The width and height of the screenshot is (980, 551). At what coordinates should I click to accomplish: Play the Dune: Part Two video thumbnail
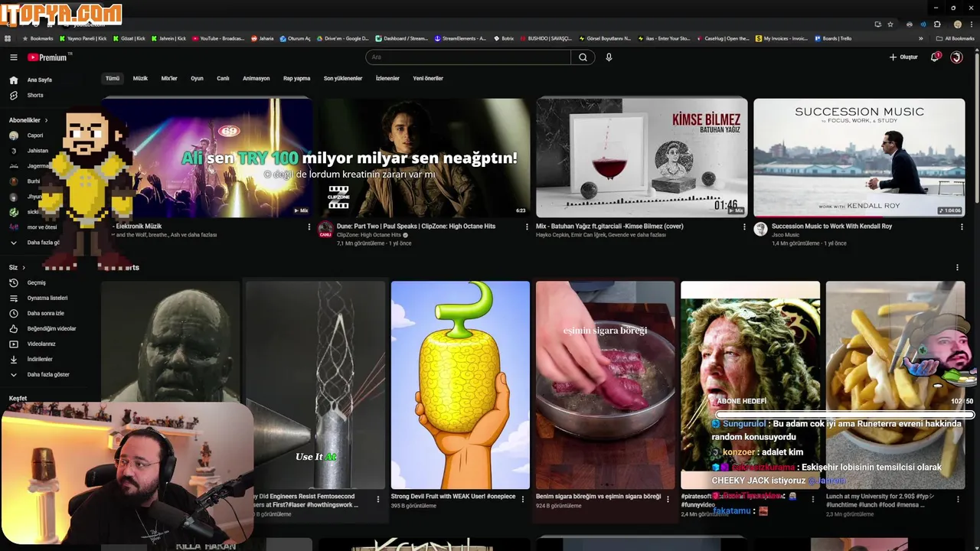(x=424, y=158)
